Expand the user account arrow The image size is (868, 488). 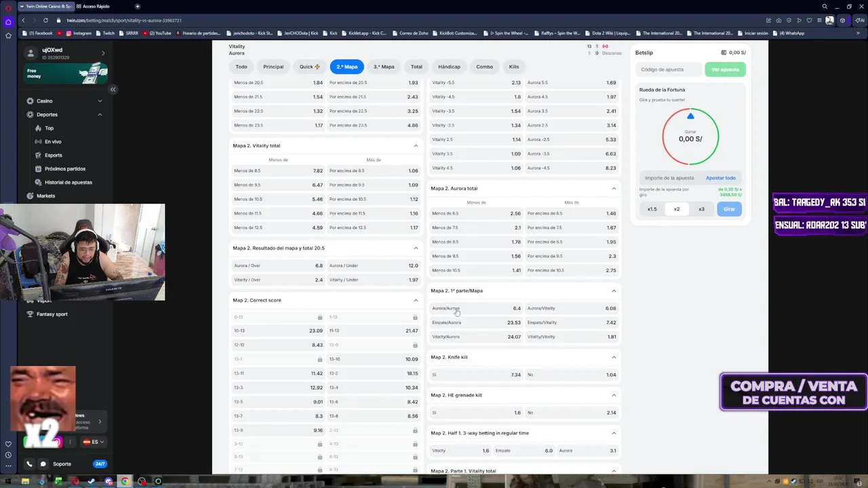click(103, 53)
